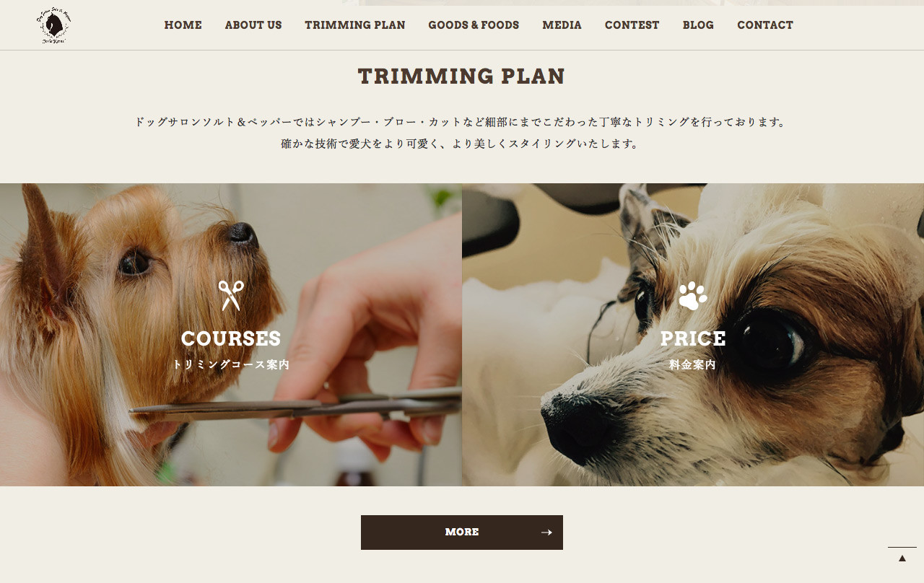The width and height of the screenshot is (924, 583).
Task: Select the wet dog shampoo photo panel
Action: (693, 335)
